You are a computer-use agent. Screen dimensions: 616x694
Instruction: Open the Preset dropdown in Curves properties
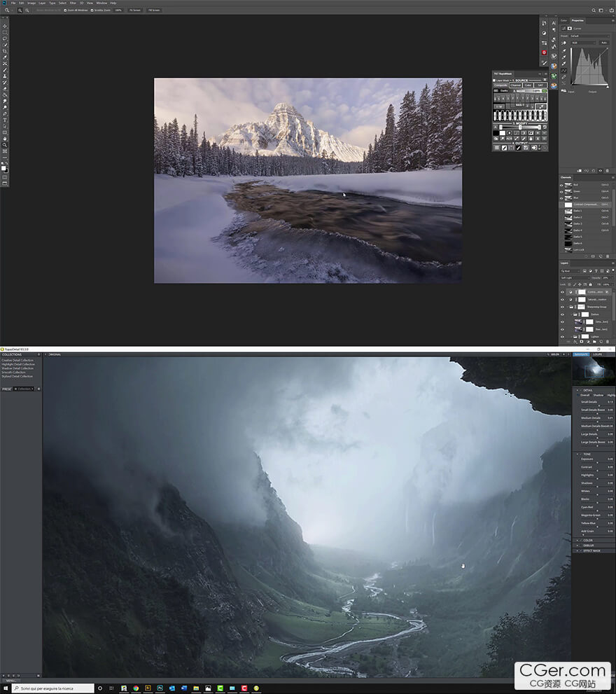589,36
